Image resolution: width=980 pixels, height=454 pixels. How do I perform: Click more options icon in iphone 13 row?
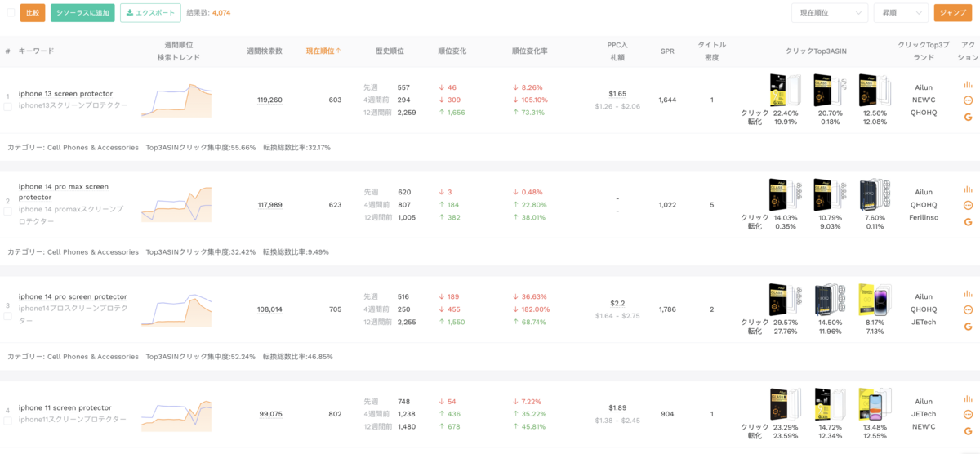(968, 100)
